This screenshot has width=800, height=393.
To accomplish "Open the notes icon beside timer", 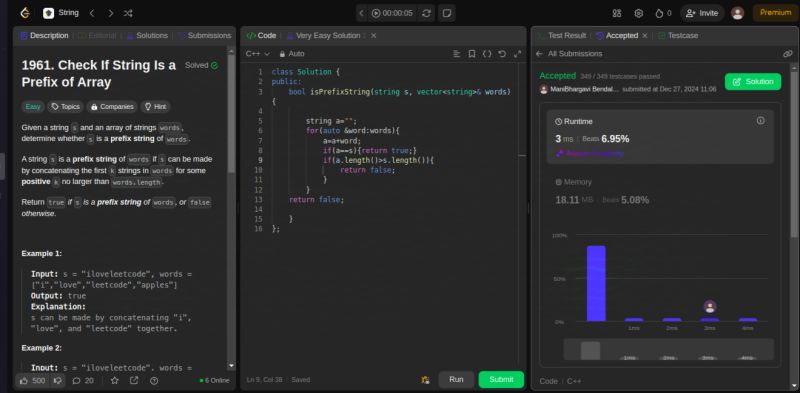I will click(x=446, y=13).
